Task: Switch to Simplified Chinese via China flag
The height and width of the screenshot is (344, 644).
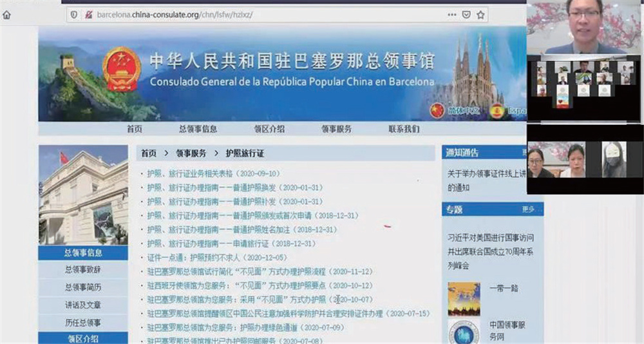Action: coord(438,111)
